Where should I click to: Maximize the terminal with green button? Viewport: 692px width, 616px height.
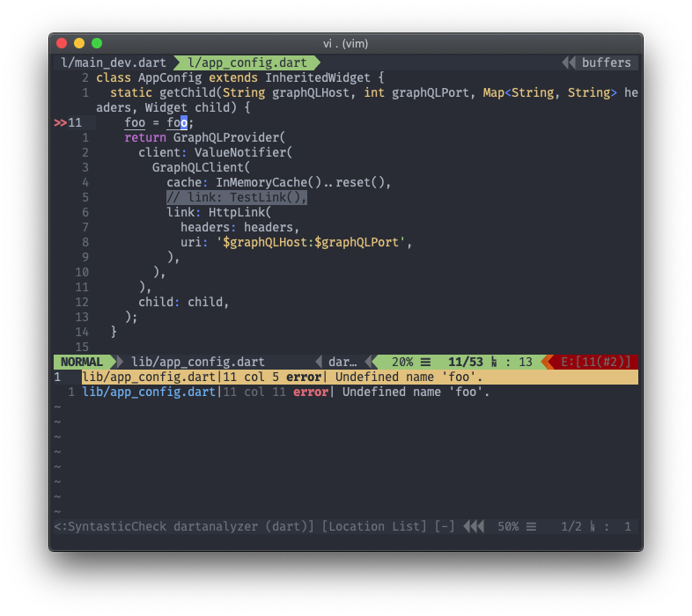(x=97, y=43)
